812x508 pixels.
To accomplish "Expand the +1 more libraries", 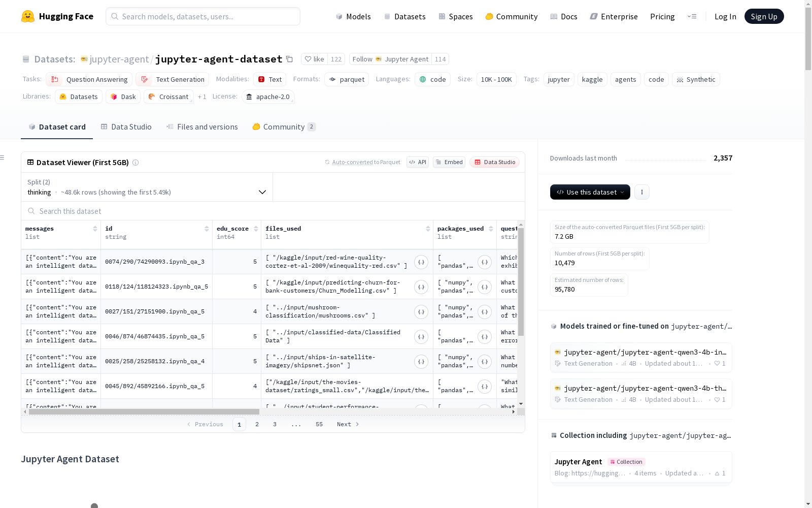I will [x=202, y=97].
